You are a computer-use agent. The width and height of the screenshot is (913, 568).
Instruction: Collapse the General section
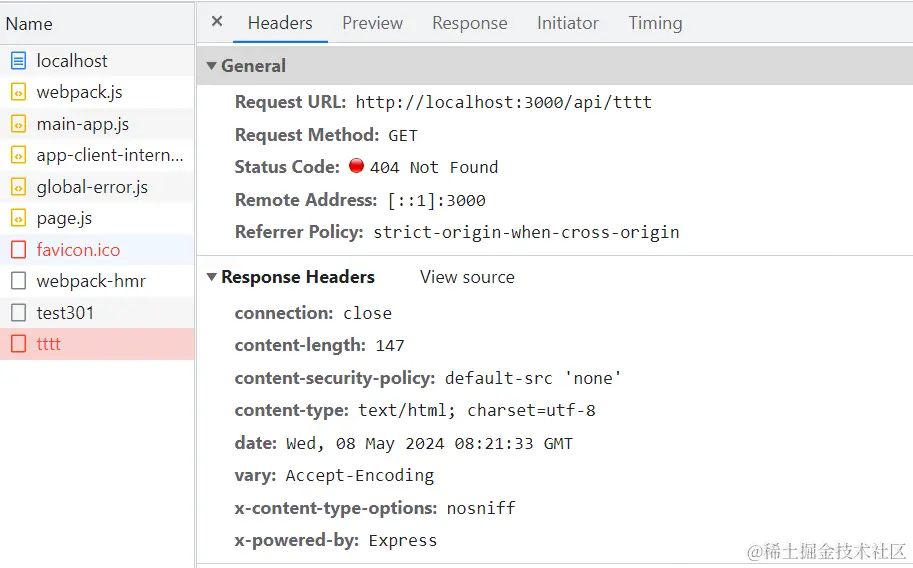(x=212, y=66)
